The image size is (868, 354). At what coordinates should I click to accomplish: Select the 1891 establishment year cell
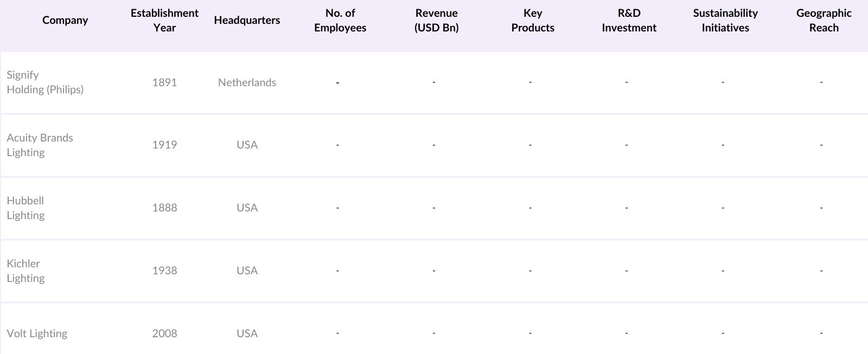pyautogui.click(x=164, y=82)
